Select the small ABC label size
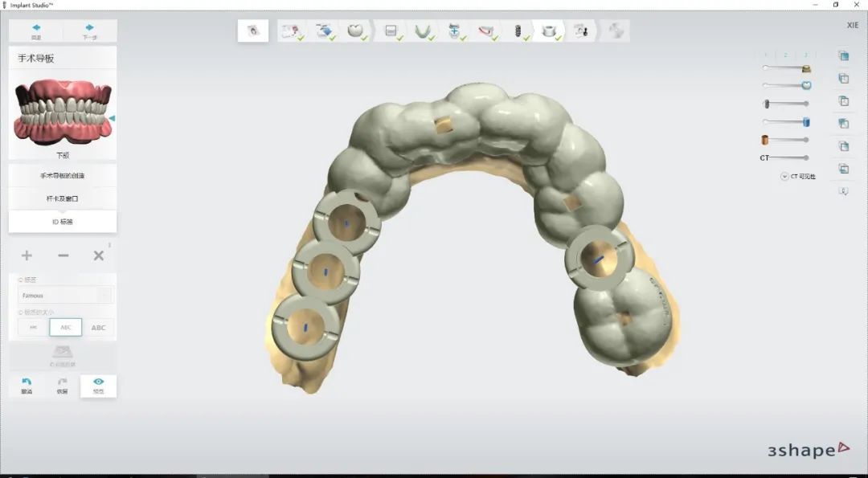 coord(33,327)
